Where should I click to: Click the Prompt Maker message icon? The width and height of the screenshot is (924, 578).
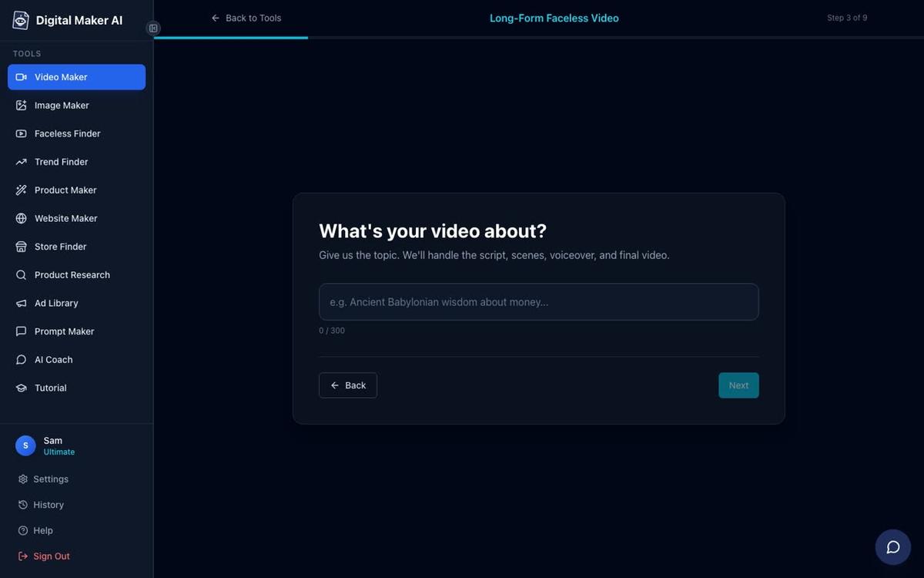click(x=21, y=331)
